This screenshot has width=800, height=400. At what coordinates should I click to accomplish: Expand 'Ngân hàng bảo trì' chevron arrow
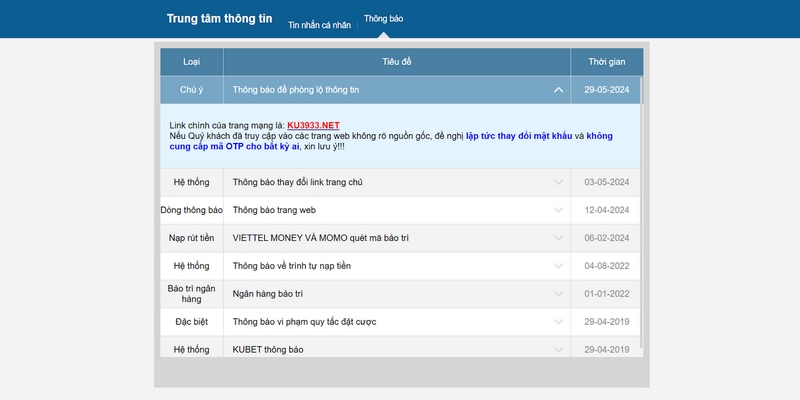(558, 294)
